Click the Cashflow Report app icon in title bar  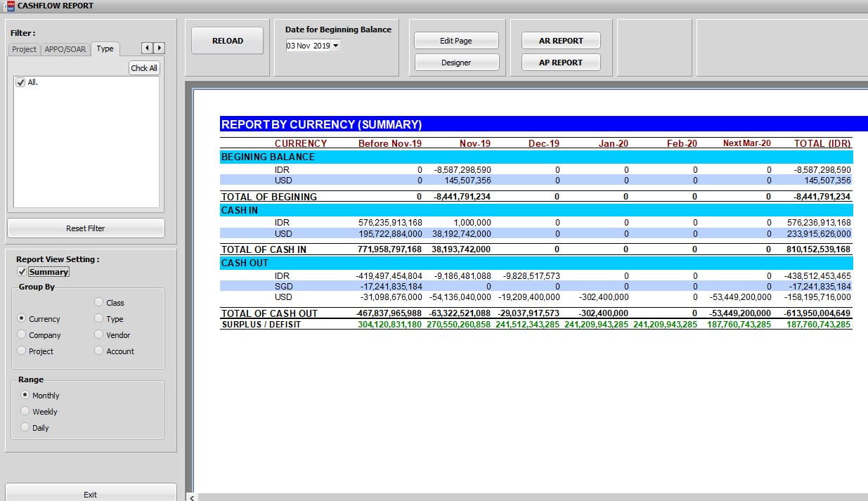click(9, 6)
